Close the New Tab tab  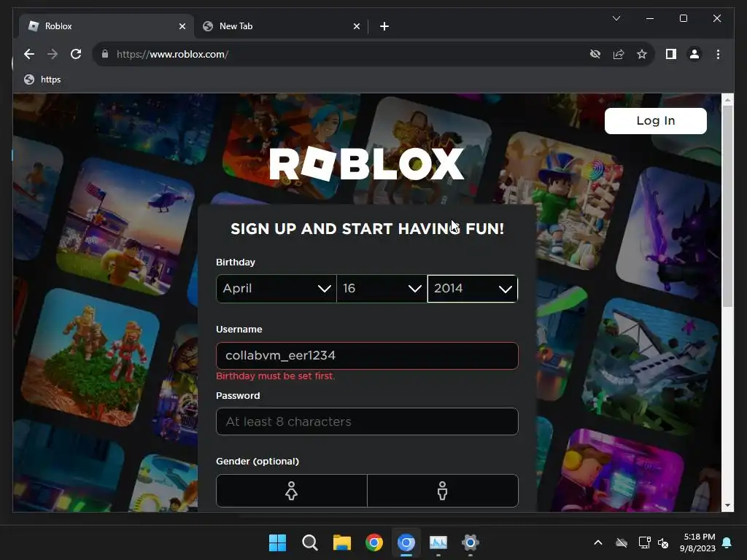point(356,26)
